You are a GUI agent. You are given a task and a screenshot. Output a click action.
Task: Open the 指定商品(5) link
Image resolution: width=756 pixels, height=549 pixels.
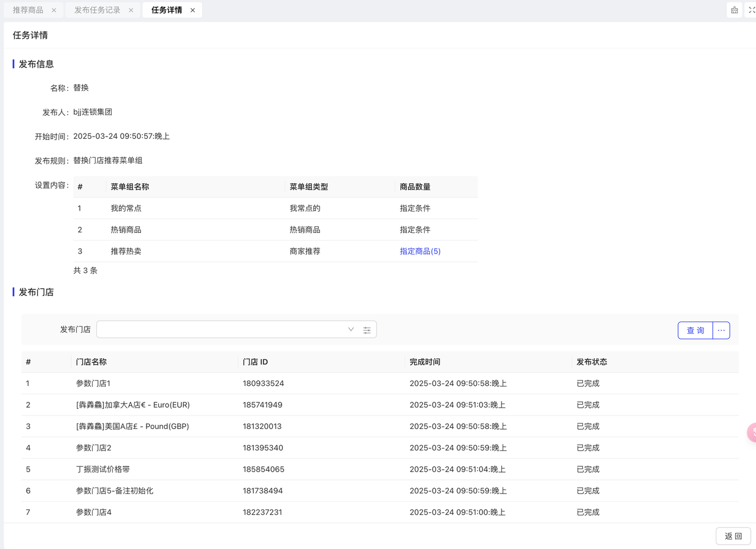point(420,251)
